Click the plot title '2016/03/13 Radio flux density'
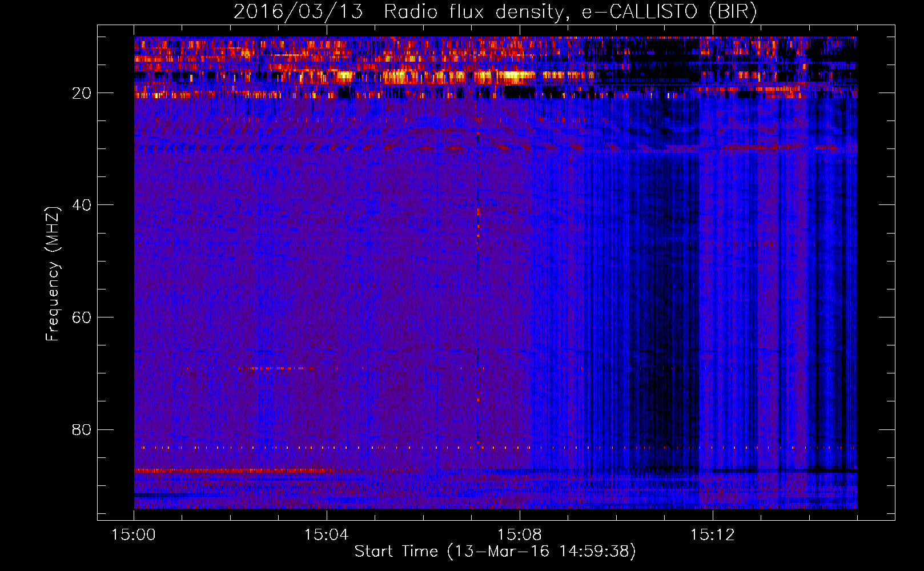This screenshot has width=924, height=571. 496,11
